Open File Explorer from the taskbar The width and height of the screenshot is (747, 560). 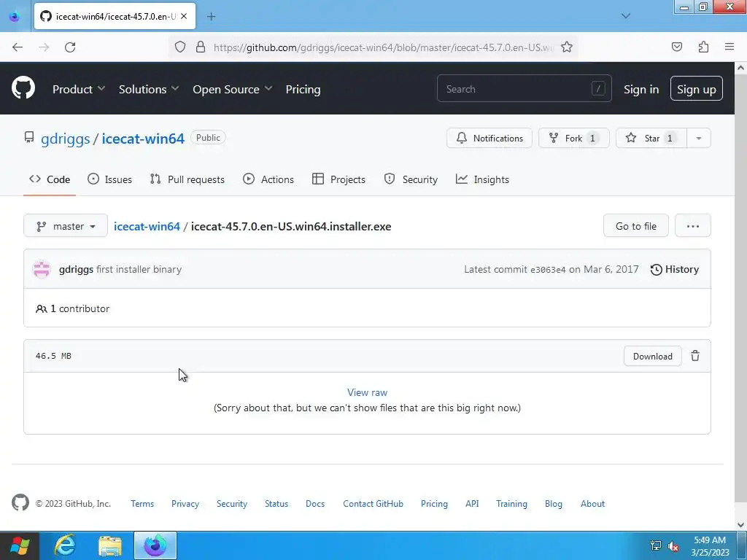(110, 545)
